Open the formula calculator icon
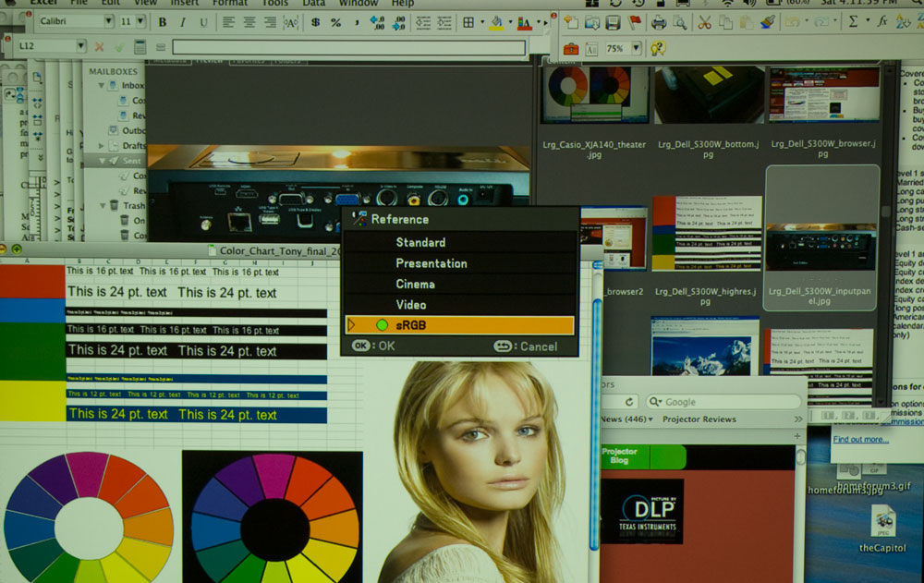924x583 pixels. [140, 46]
